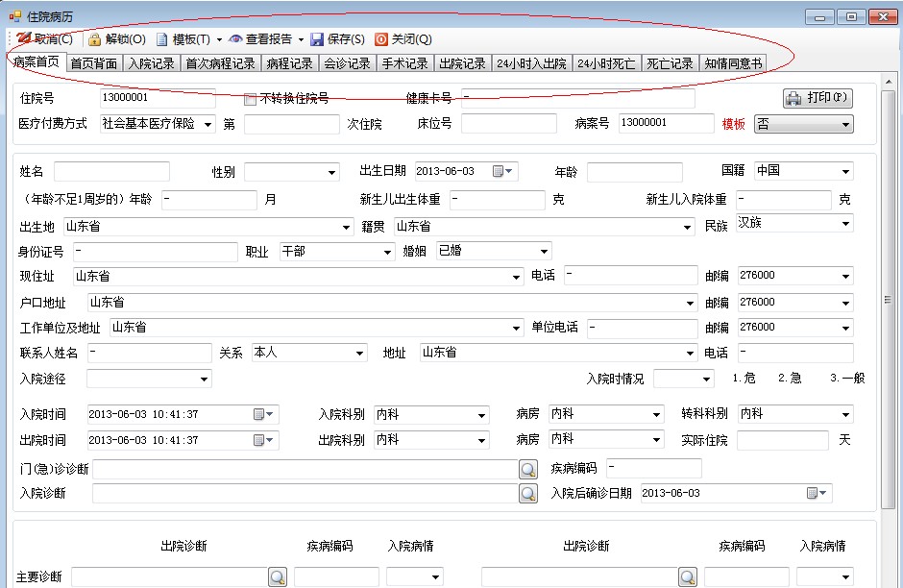Viewport: 903px width, 588px height.
Task: Open calendar picker for 出院时间
Action: (x=264, y=440)
